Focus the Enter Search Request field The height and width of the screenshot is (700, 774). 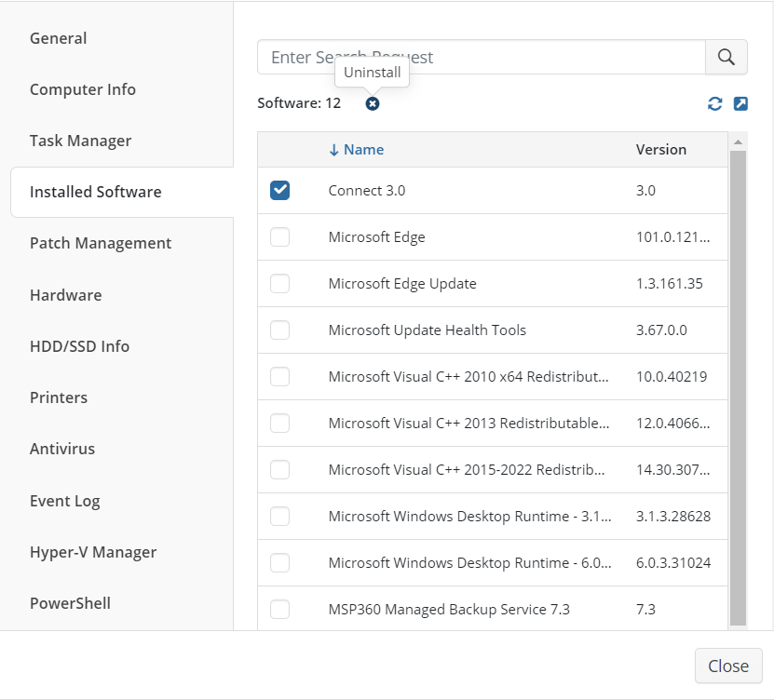point(482,57)
